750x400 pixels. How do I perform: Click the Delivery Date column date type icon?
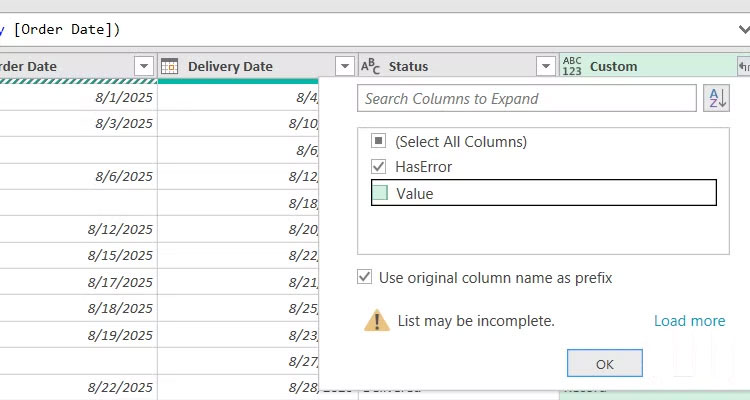click(170, 66)
